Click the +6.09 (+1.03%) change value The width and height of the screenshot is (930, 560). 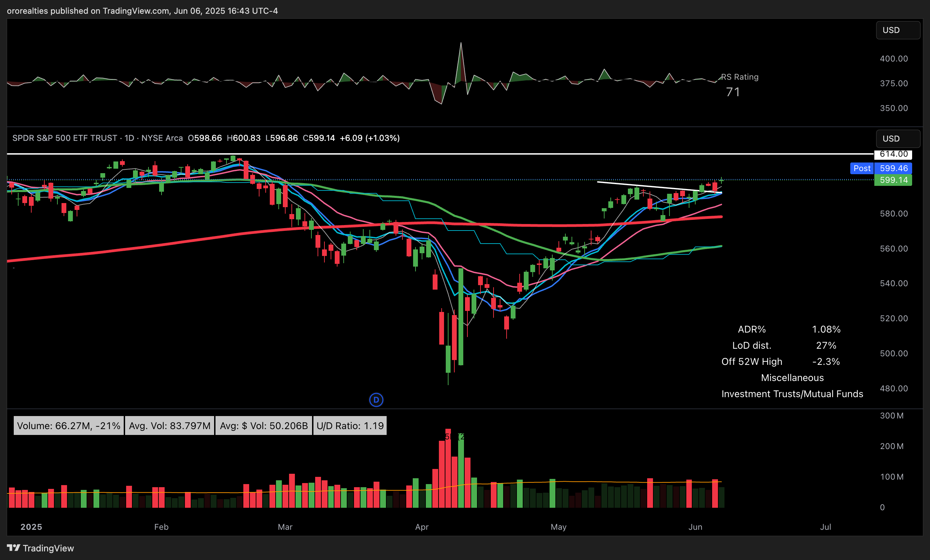coord(370,138)
